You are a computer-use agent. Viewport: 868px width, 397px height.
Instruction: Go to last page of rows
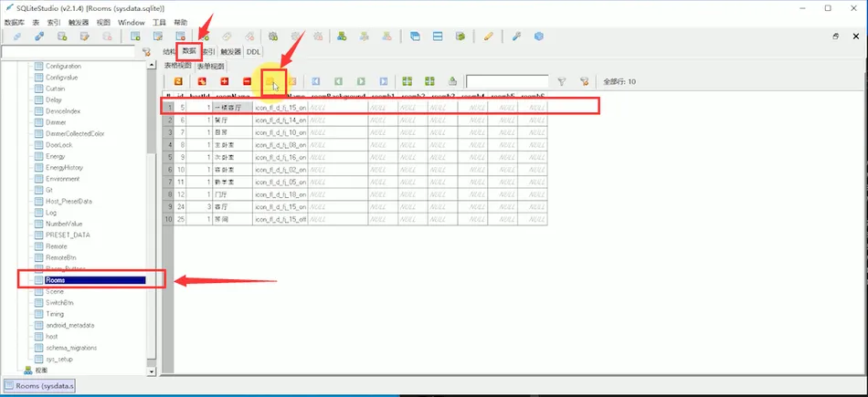point(384,81)
